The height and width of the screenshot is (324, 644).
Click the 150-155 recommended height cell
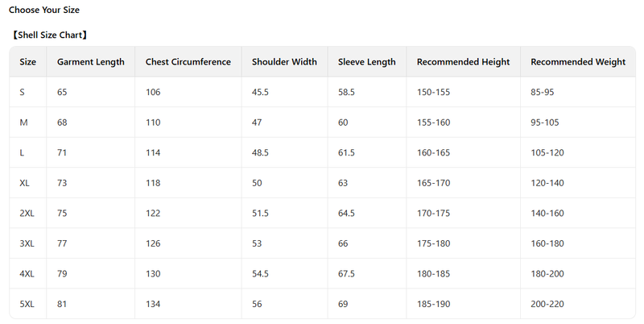(x=434, y=93)
